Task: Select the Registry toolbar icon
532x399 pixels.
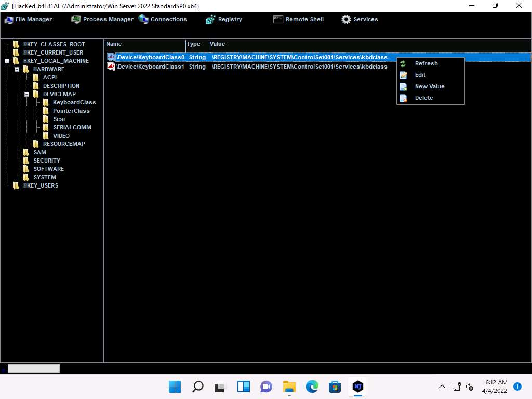Action: (210, 20)
